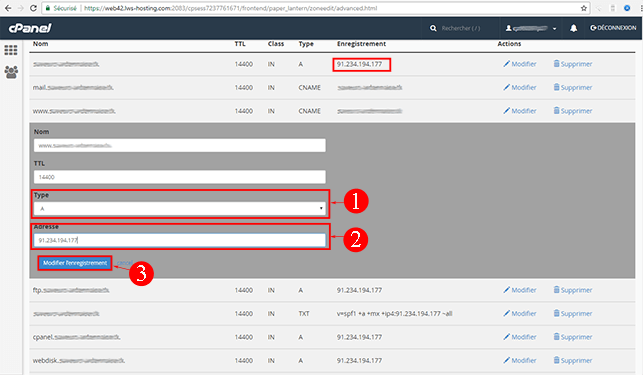
Task: Click the cPanel logo
Action: [x=30, y=28]
